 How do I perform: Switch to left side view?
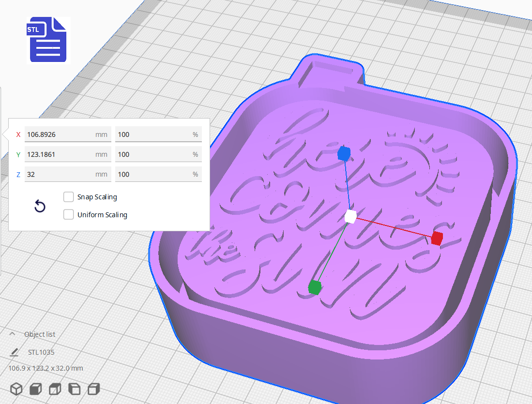[x=74, y=388]
